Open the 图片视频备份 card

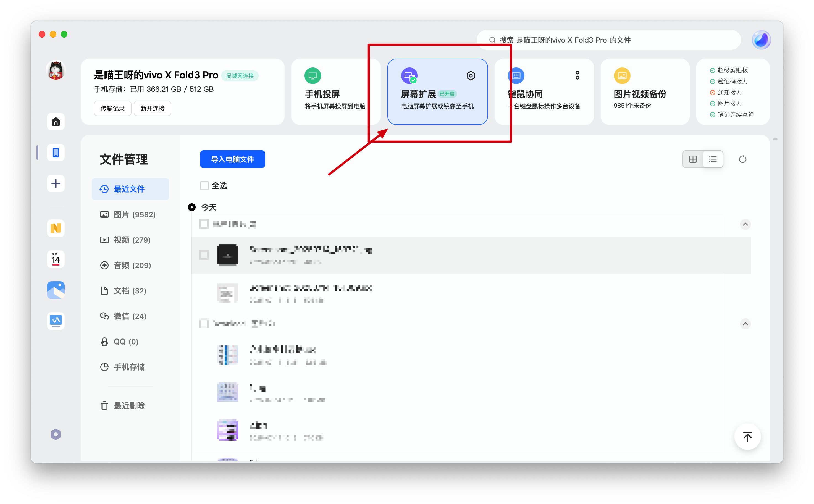pos(645,92)
